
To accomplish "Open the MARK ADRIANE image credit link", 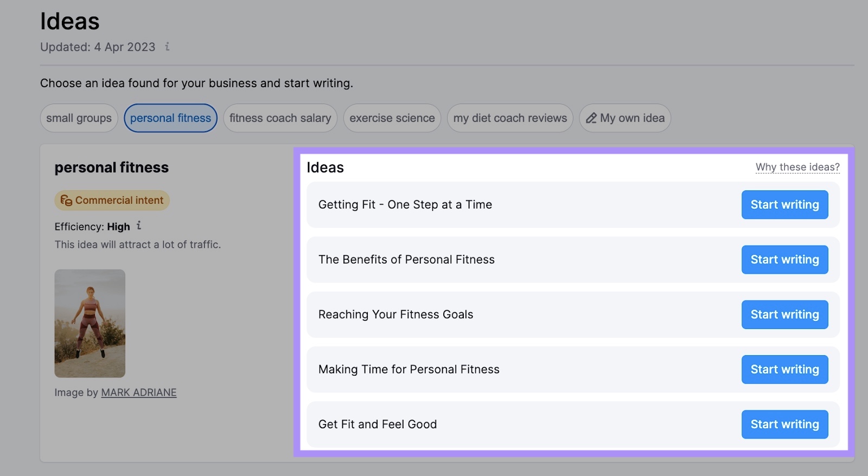I will click(x=139, y=393).
